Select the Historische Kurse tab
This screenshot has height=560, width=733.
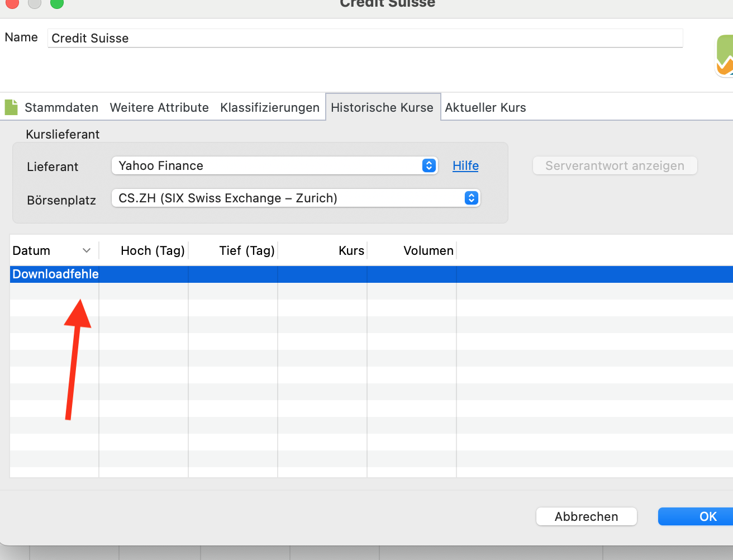tap(382, 107)
